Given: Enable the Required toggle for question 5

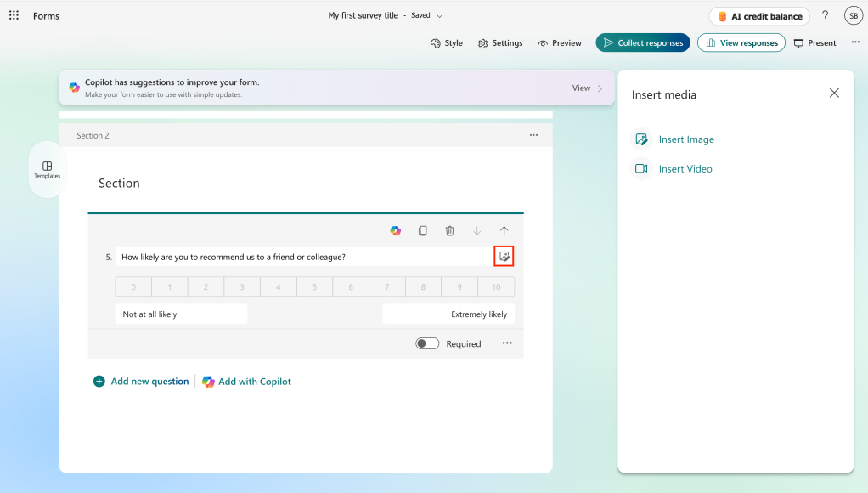Looking at the screenshot, I should click(426, 343).
